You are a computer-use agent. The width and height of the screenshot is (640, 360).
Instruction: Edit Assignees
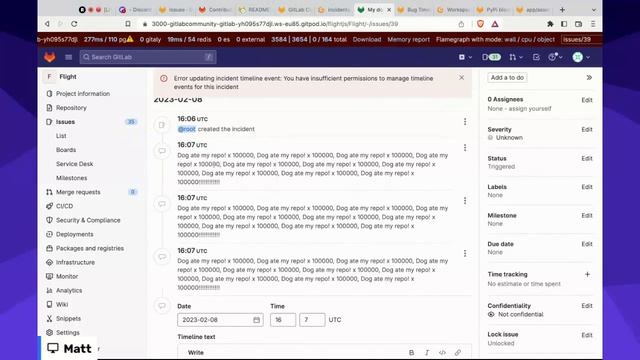click(587, 100)
